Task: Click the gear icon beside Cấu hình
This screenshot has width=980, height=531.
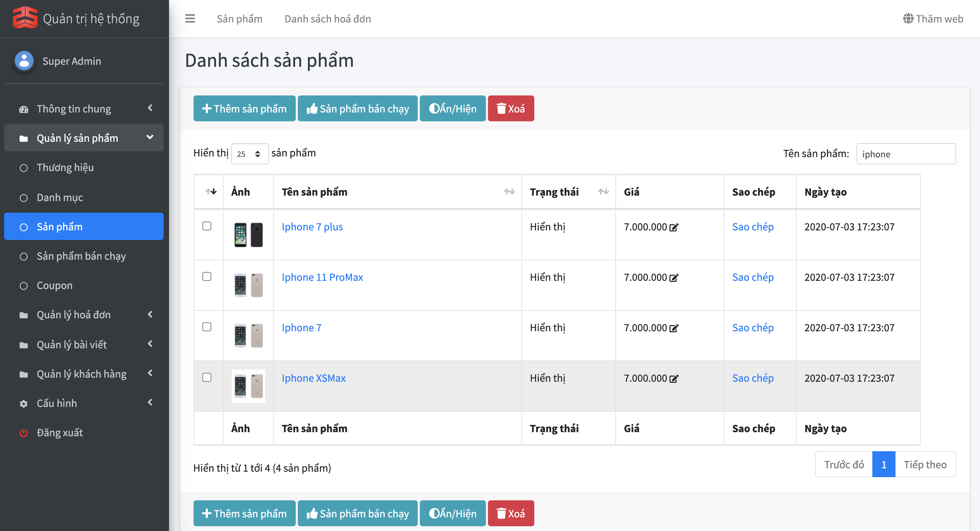Action: pos(24,404)
